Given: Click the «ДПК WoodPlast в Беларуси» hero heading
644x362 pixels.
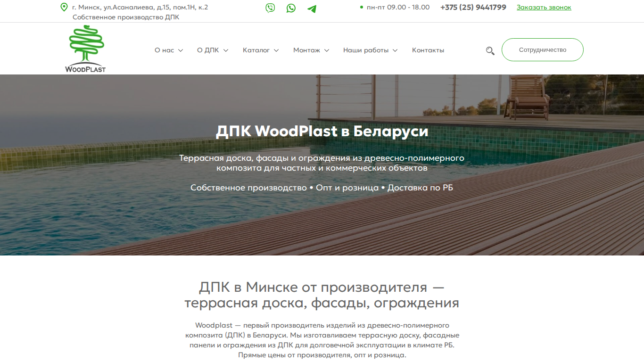Looking at the screenshot, I should tap(322, 131).
